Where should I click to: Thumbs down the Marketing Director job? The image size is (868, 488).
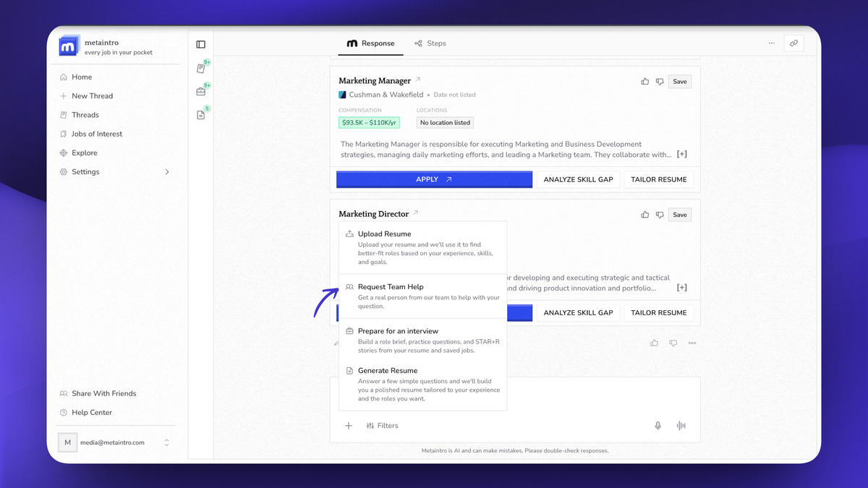coord(660,215)
